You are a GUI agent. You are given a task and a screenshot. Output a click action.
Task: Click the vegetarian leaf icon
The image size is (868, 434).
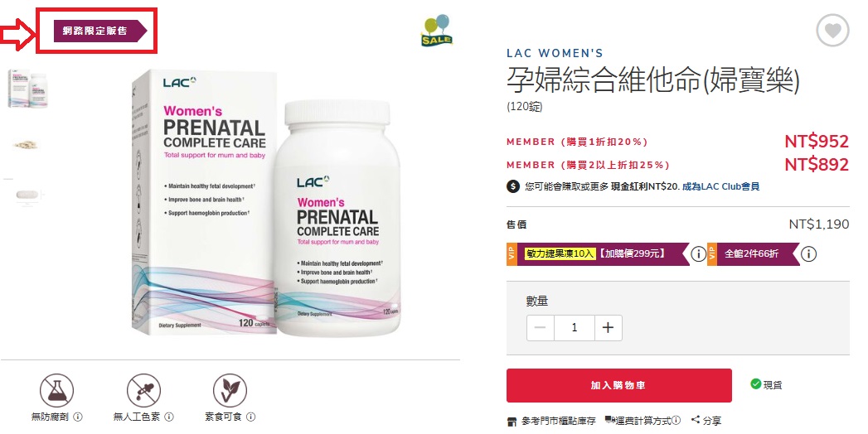coord(230,390)
